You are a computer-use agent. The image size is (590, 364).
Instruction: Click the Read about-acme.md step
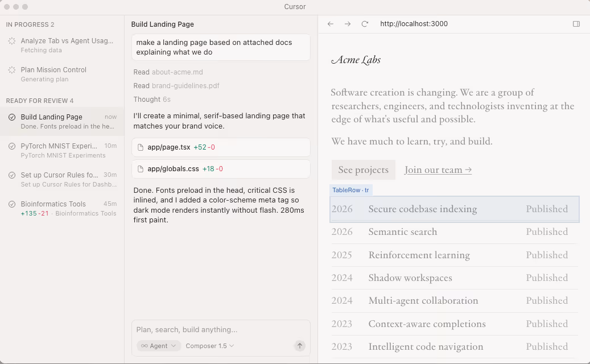pyautogui.click(x=168, y=72)
